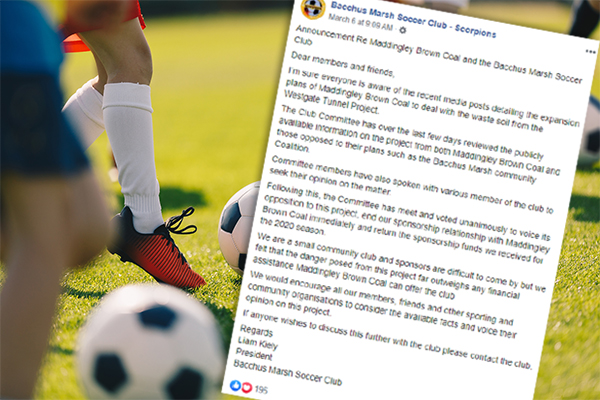Select the Bacchus Marsh community Coalition text

click(x=406, y=164)
